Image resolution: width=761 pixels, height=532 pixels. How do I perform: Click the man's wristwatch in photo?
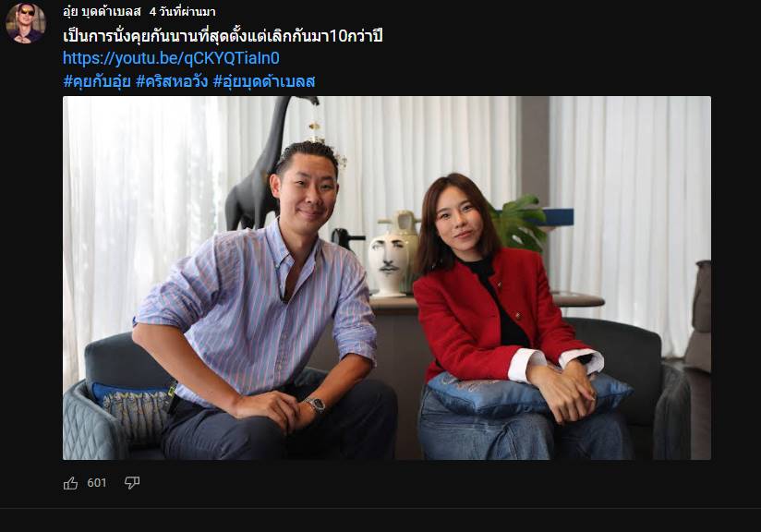point(316,405)
